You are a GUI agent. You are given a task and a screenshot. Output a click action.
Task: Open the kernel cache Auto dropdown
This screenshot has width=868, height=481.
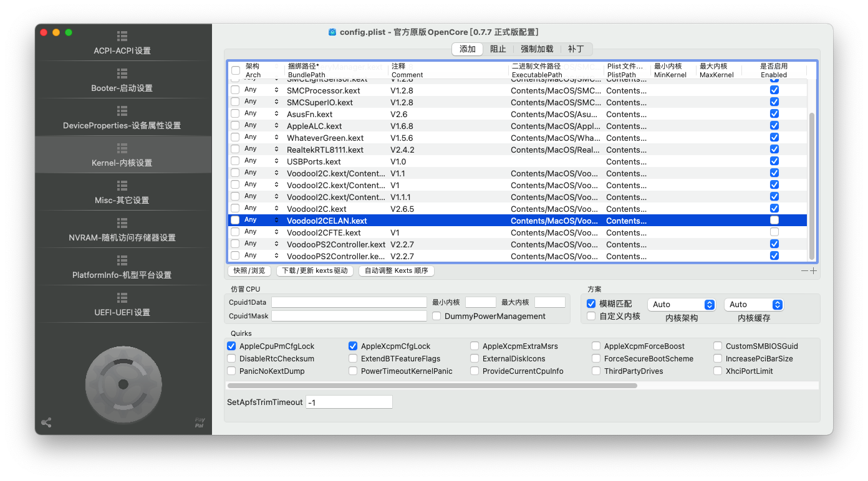point(753,305)
